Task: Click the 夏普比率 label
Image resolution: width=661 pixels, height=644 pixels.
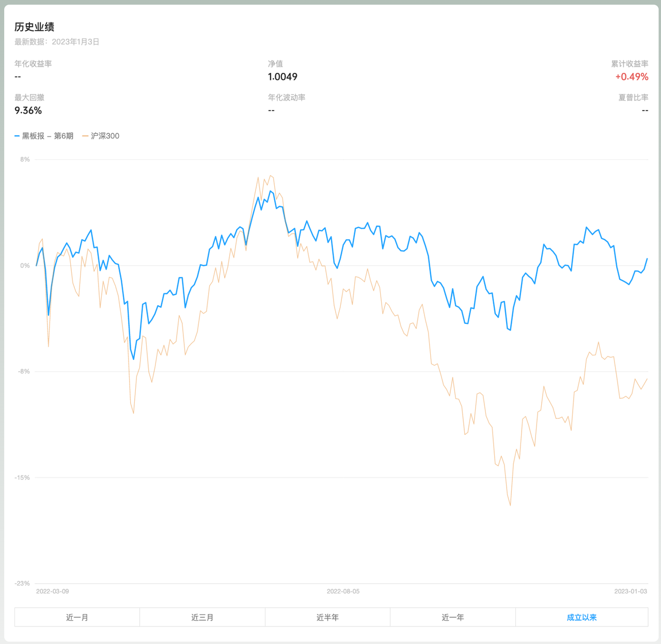Action: coord(633,98)
